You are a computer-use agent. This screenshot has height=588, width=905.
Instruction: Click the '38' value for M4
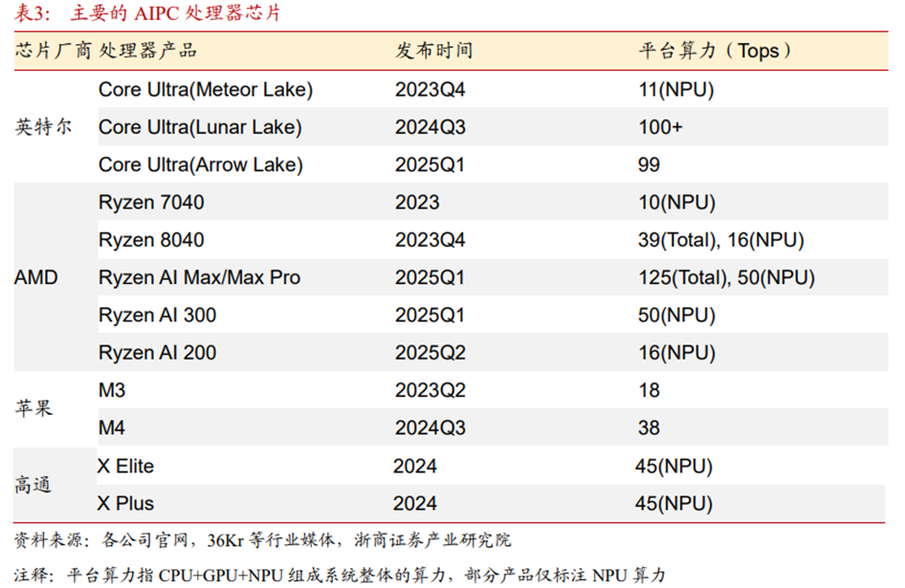(649, 427)
